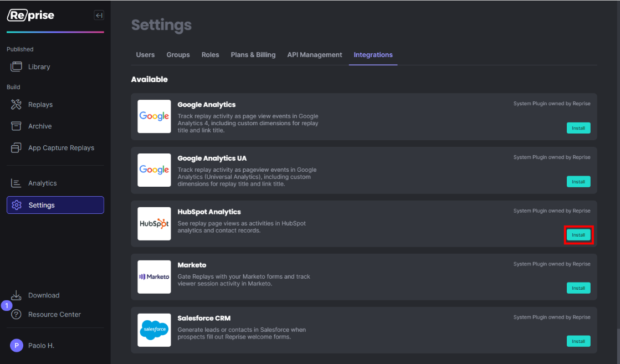Open the Analytics chart icon
This screenshot has height=364, width=620.
tap(16, 183)
